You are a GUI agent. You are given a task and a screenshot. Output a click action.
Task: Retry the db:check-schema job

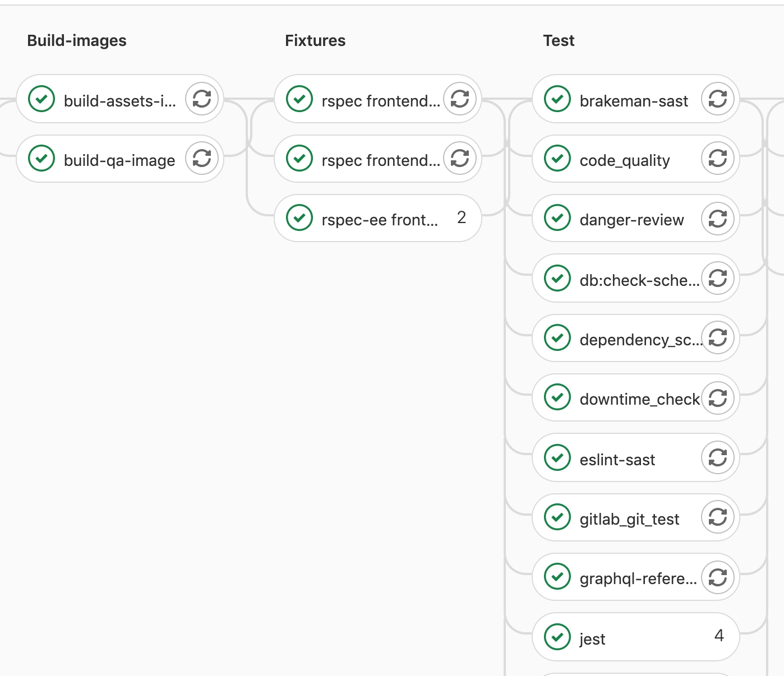[x=718, y=278]
